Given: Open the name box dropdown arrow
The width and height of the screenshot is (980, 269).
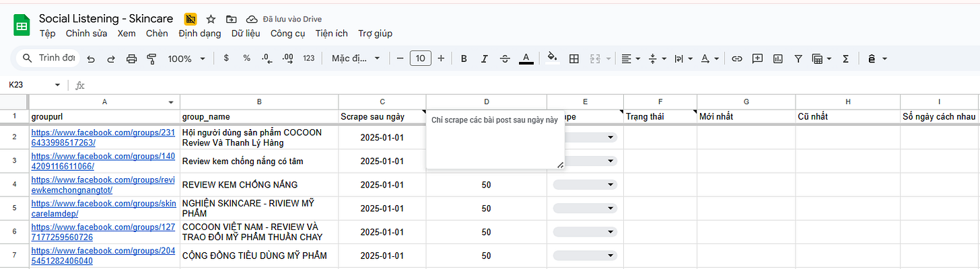Looking at the screenshot, I should click(x=57, y=85).
